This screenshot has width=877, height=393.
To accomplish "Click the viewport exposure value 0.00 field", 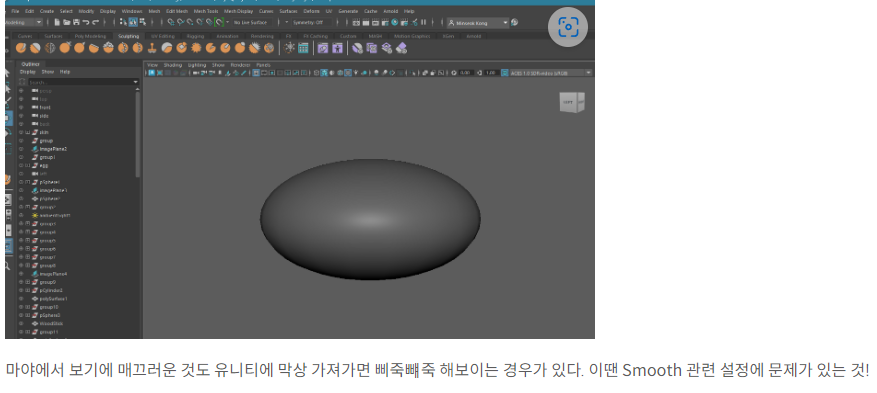I will click(466, 73).
